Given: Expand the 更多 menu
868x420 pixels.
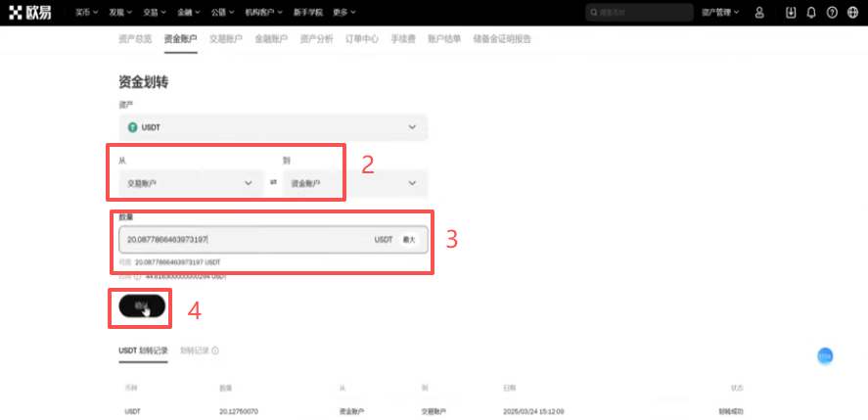Looking at the screenshot, I should click(344, 12).
